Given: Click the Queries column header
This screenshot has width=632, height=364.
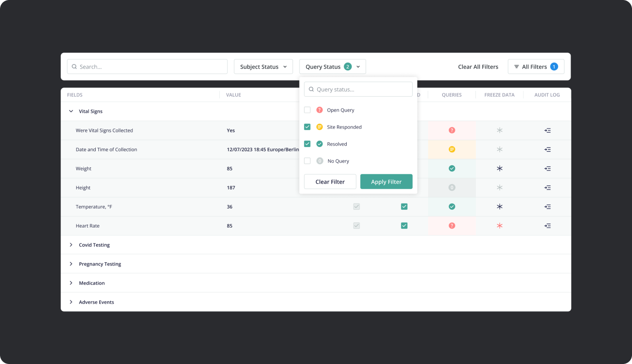Looking at the screenshot, I should (x=452, y=95).
